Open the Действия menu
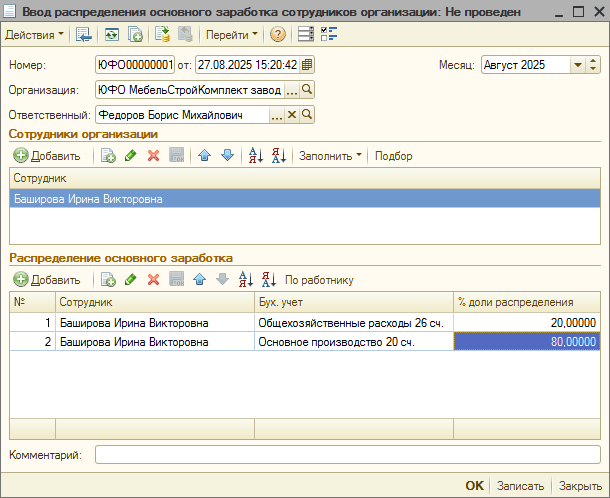610x498 pixels. pos(33,34)
